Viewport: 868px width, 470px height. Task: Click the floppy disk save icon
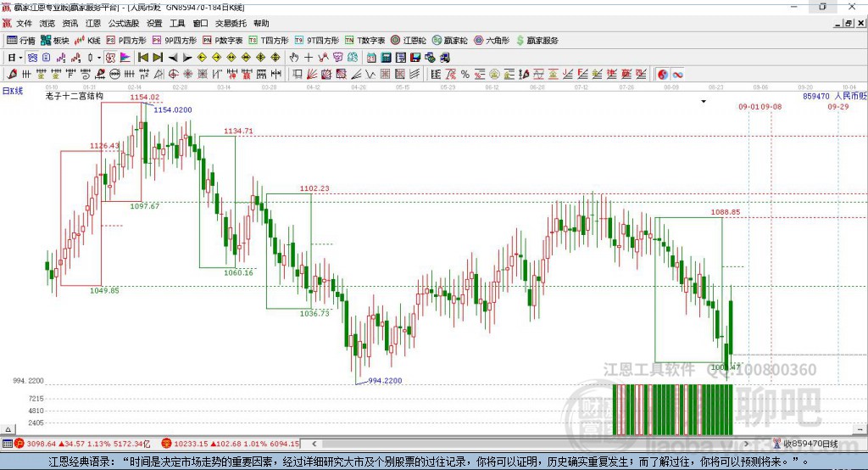coord(415,58)
